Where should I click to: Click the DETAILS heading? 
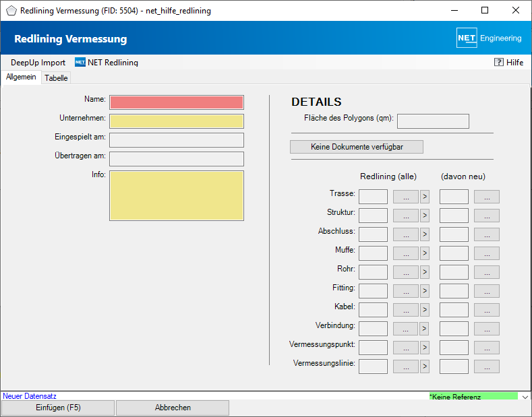point(316,102)
